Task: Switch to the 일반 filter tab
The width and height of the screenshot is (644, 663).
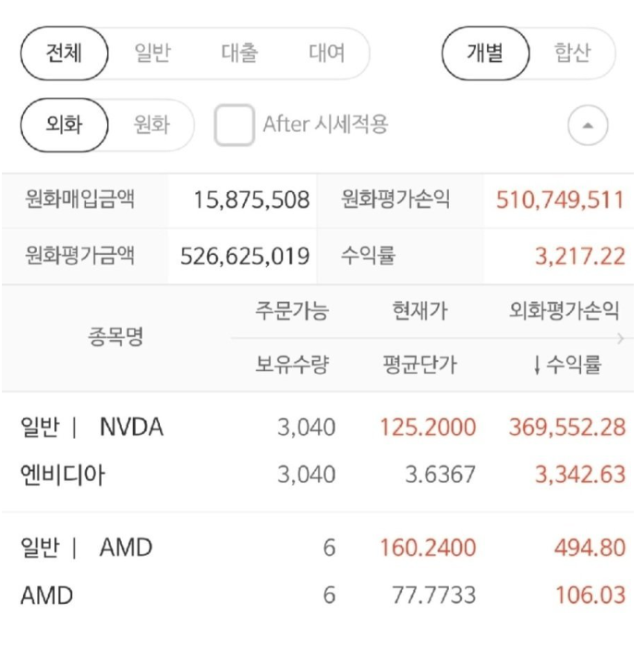Action: tap(152, 54)
